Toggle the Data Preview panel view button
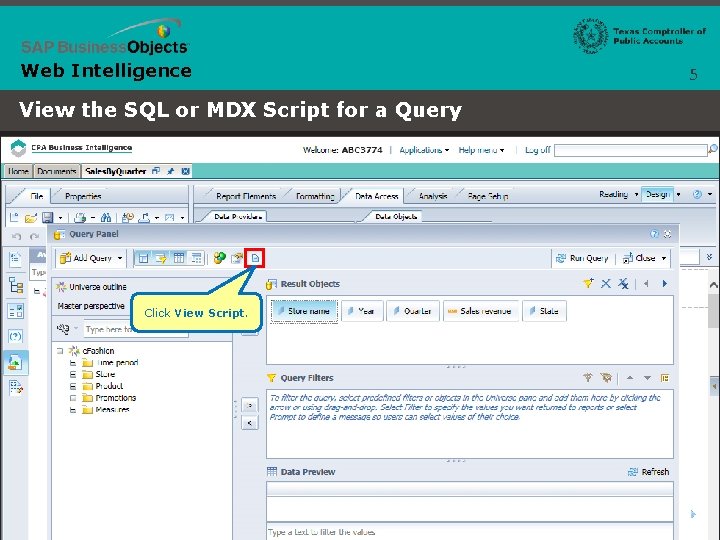 [x=179, y=258]
